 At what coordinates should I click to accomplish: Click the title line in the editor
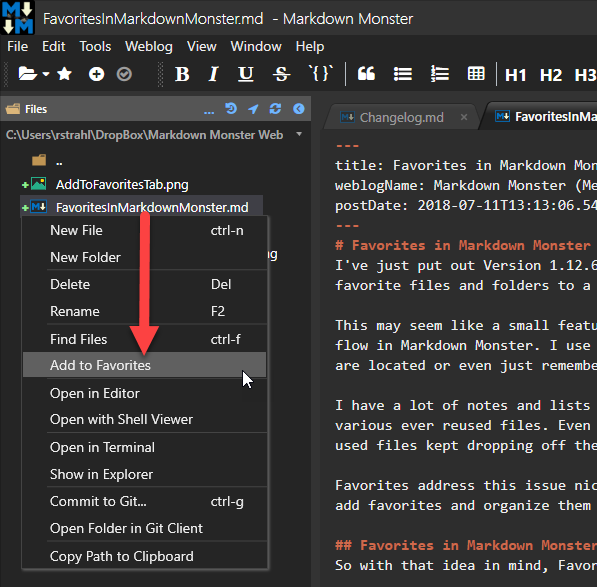tap(466, 166)
